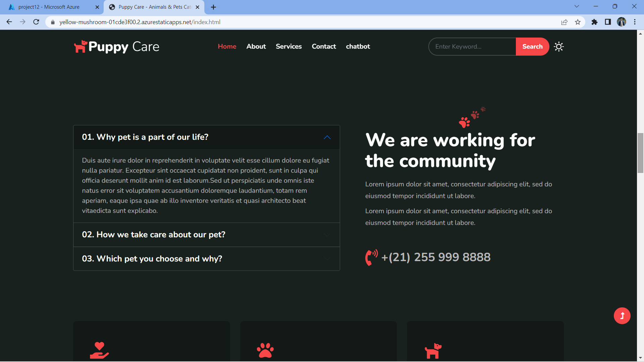Click the scroll-to-top arrow button
644x362 pixels.
click(622, 315)
